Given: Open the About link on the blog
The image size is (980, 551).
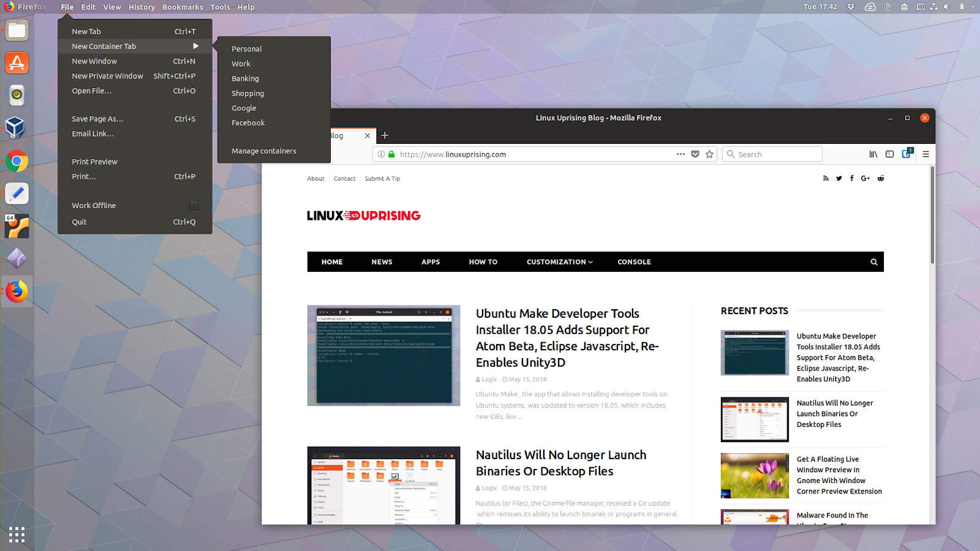Looking at the screenshot, I should [x=316, y=179].
